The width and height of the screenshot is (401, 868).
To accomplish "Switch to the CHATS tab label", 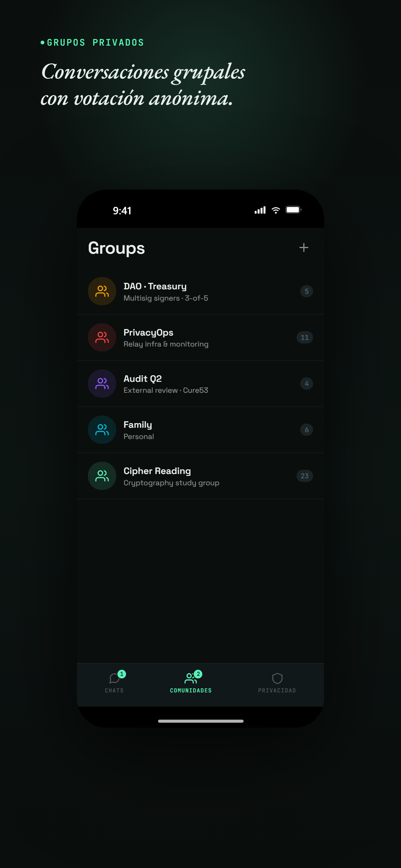I will click(x=114, y=691).
